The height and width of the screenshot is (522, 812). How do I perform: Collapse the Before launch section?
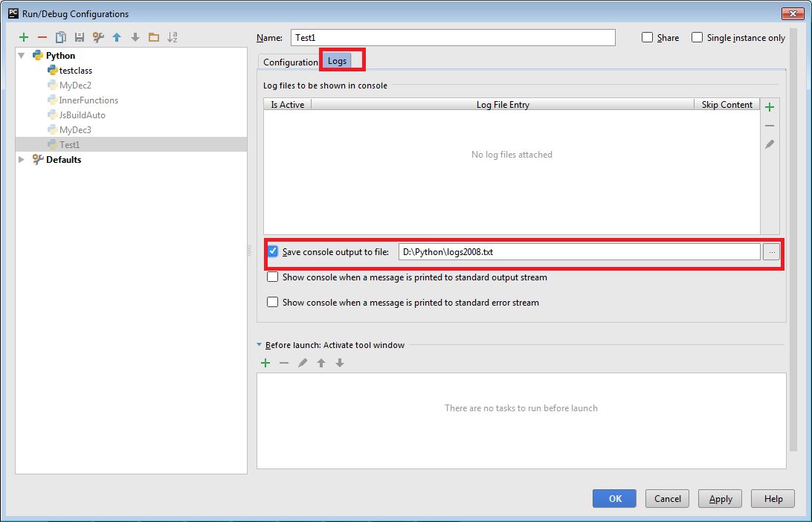260,345
